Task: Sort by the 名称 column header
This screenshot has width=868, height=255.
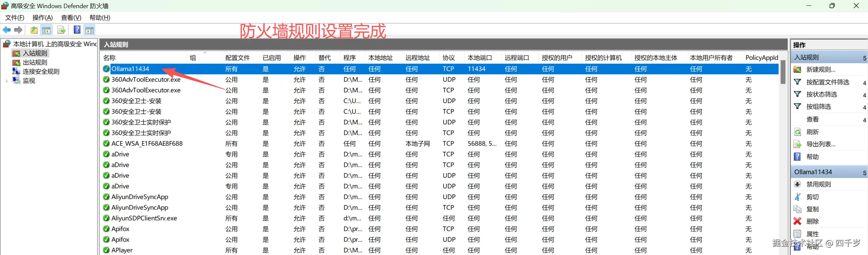Action: [x=144, y=58]
